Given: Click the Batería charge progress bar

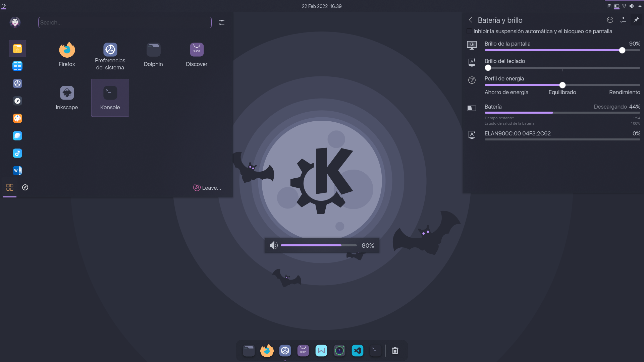Looking at the screenshot, I should click(x=562, y=113).
